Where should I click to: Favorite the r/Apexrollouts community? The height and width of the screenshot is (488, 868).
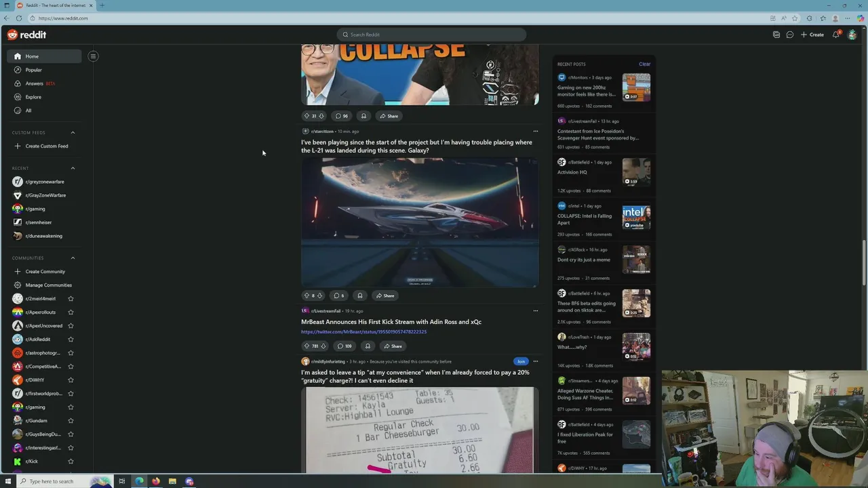point(71,312)
